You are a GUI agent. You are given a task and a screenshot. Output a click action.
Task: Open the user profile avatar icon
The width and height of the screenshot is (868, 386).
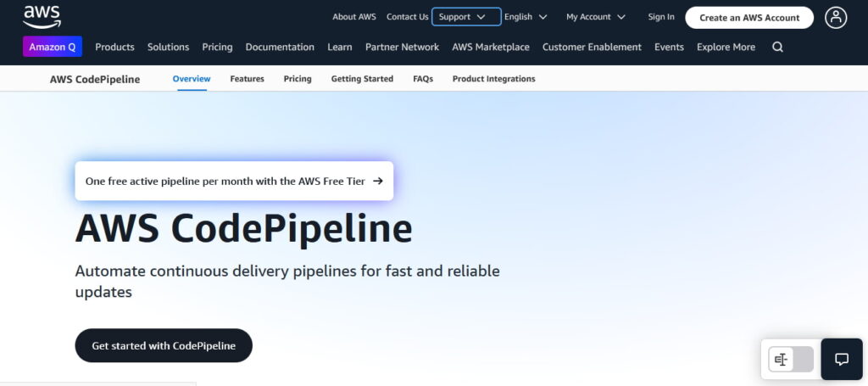tap(836, 18)
